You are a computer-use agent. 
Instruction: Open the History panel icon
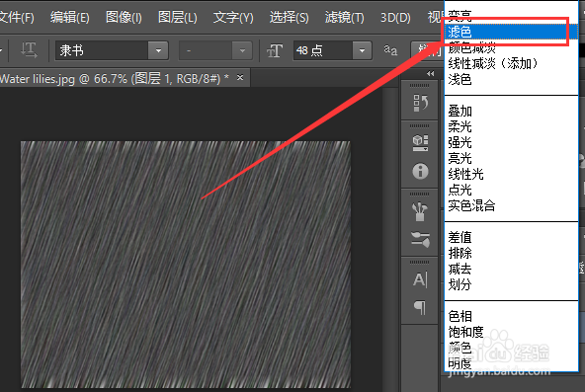[420, 103]
